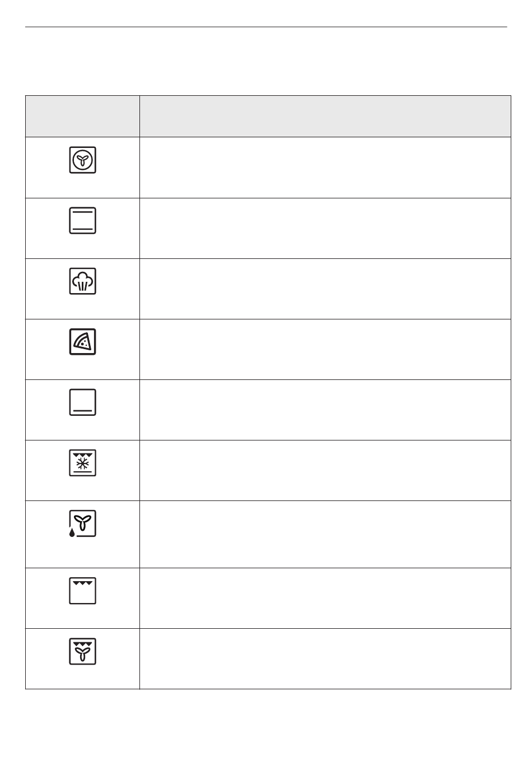Screen dimensions: 532x770
Task: Click the grey header cell above icons
Action: tap(82, 116)
